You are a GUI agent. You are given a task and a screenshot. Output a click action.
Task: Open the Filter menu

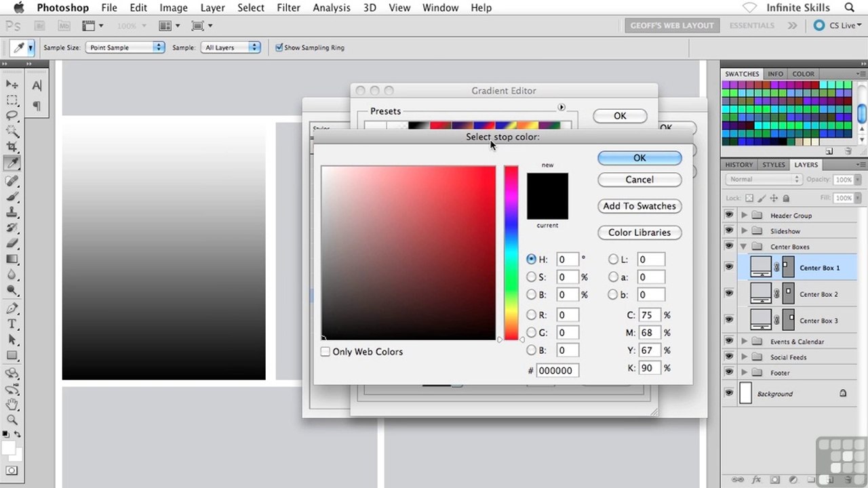pos(288,8)
